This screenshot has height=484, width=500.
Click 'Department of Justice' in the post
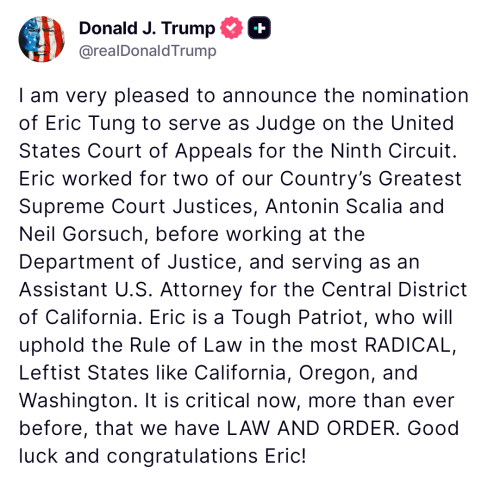point(128,262)
